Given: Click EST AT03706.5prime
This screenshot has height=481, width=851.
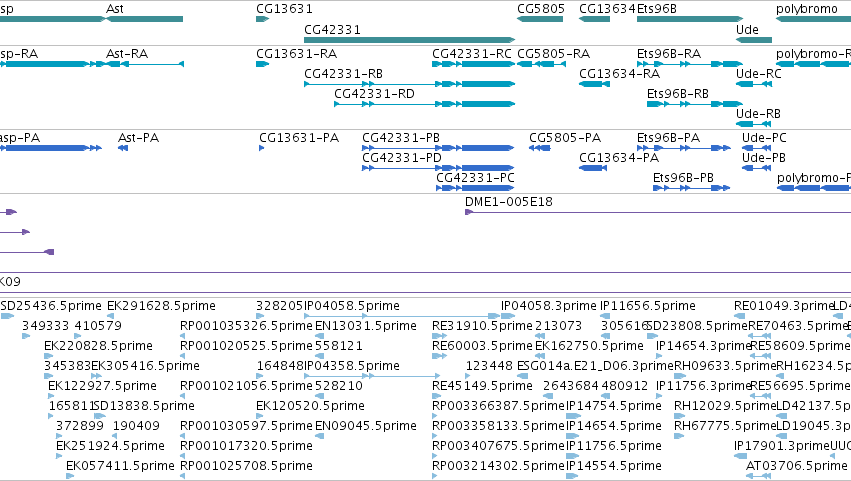Looking at the screenshot, I should 797,466.
